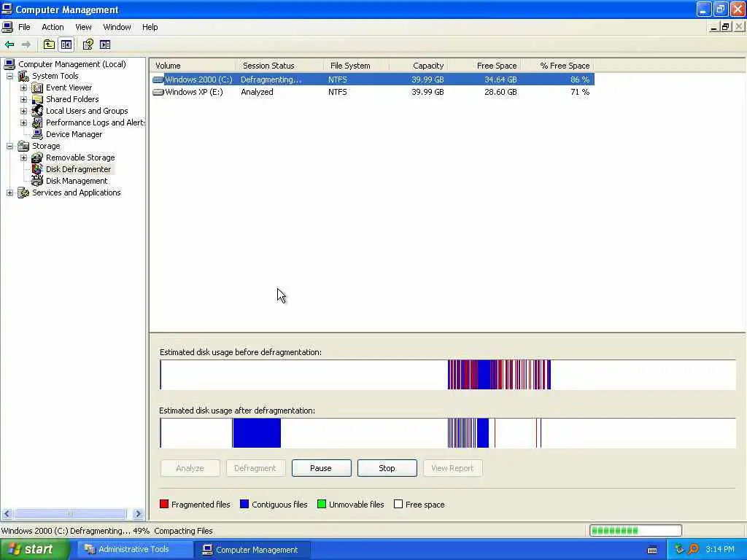Open the View menu
This screenshot has width=747, height=560.
coord(83,27)
